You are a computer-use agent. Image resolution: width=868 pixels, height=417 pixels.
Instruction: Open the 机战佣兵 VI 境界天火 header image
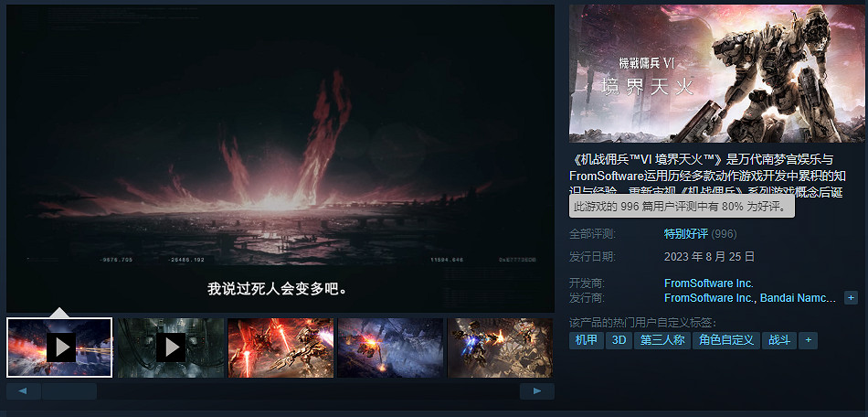click(716, 73)
